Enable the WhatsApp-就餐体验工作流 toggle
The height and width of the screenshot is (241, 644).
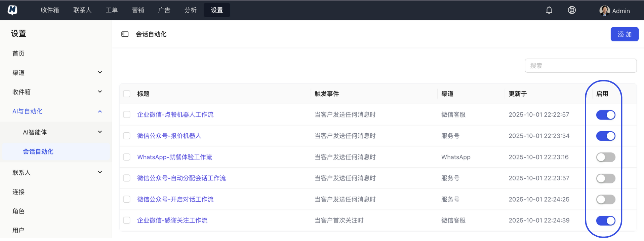(605, 157)
